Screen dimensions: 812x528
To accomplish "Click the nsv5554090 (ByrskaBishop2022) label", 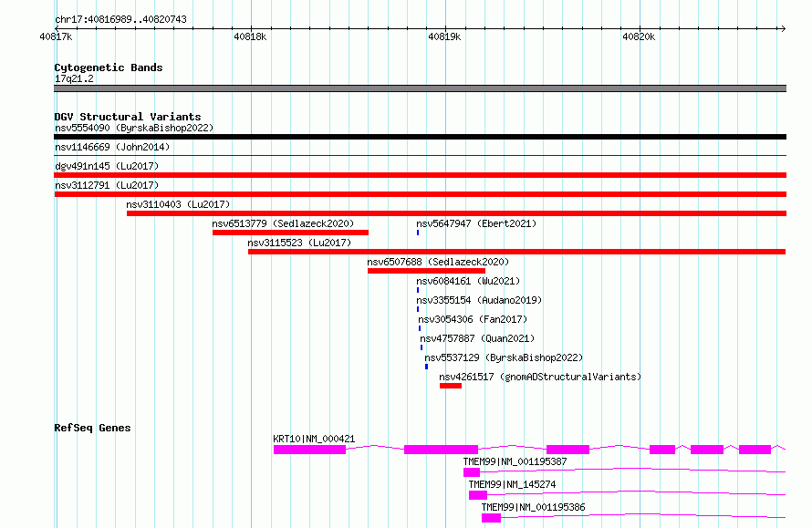I will tap(134, 128).
